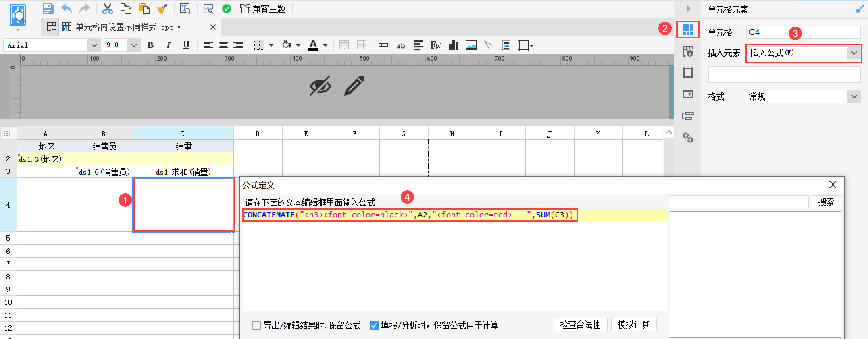Image resolution: width=868 pixels, height=339 pixels.
Task: Open conditional attributes icon in side strip
Action: point(688,116)
